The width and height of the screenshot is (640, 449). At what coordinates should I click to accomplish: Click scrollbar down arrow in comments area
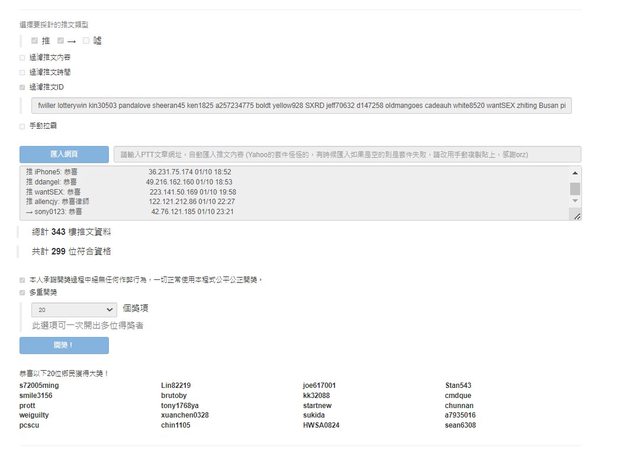pyautogui.click(x=575, y=205)
